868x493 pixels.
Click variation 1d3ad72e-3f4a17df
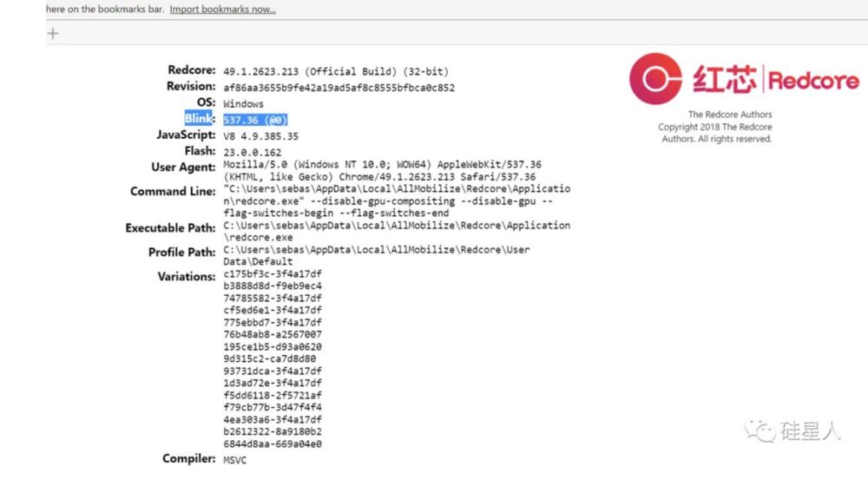(x=273, y=384)
